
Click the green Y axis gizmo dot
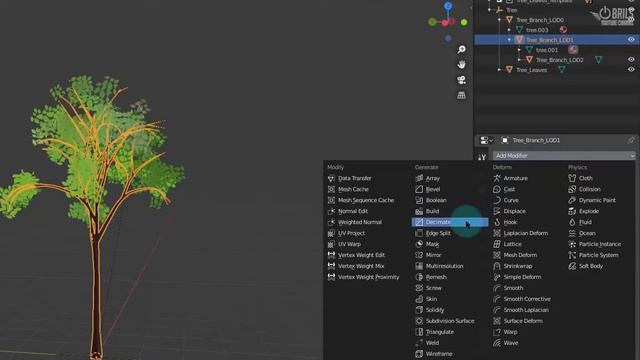click(464, 22)
